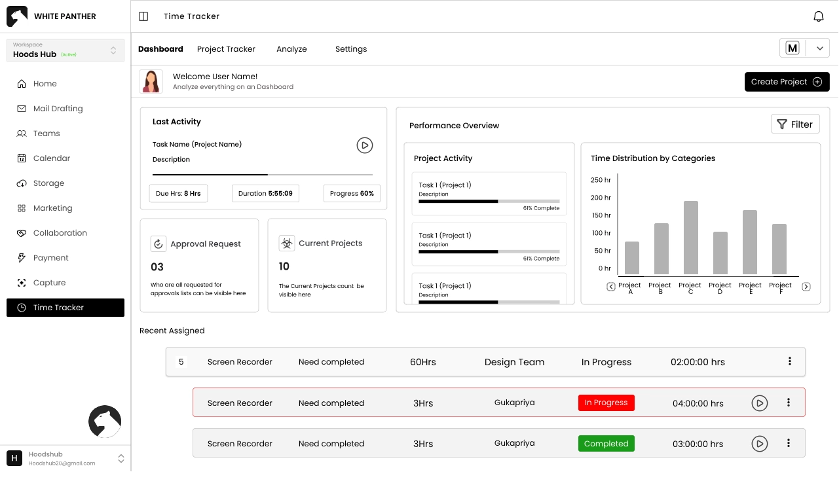The height and width of the screenshot is (504, 839).
Task: Play the Last Activity task timer
Action: (365, 145)
